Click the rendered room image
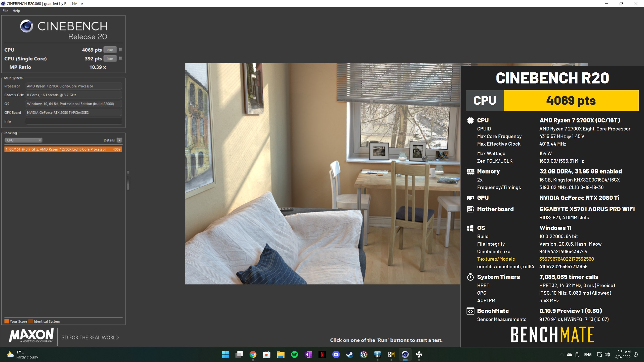 [323, 174]
